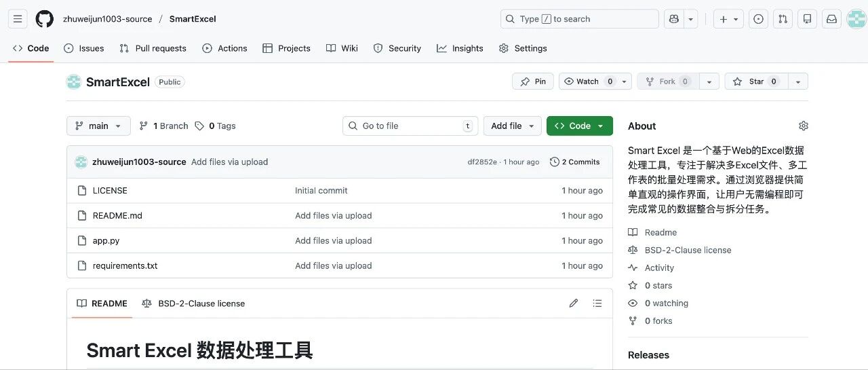The width and height of the screenshot is (868, 370).
Task: Open the Add file dropdown
Action: coord(513,126)
